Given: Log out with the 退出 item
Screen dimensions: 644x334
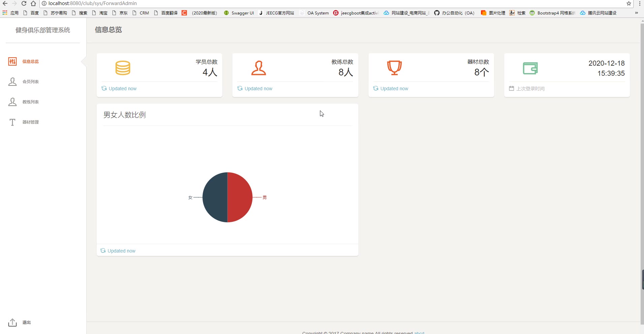Looking at the screenshot, I should coord(20,322).
